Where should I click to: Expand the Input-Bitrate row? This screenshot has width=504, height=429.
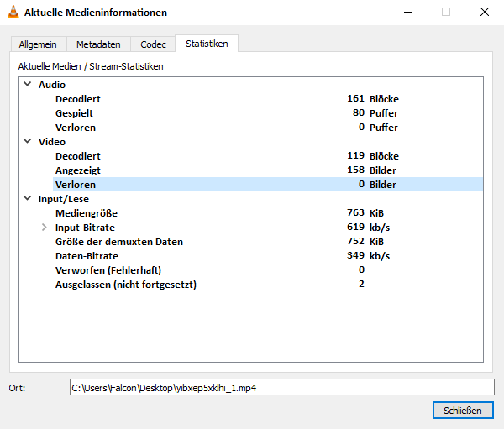tap(45, 228)
